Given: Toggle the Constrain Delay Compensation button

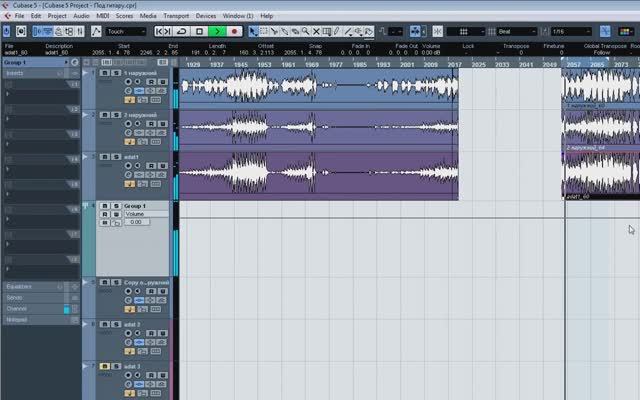Looking at the screenshot, I should [x=21, y=31].
